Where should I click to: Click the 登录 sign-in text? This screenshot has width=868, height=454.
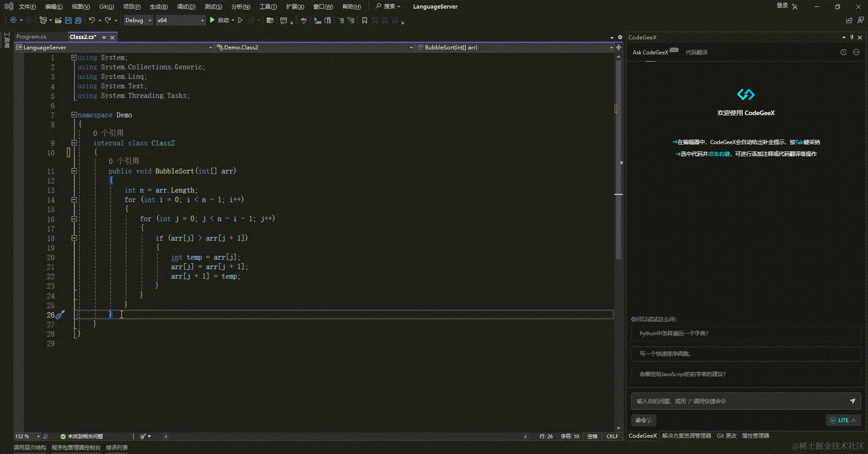(x=782, y=5)
